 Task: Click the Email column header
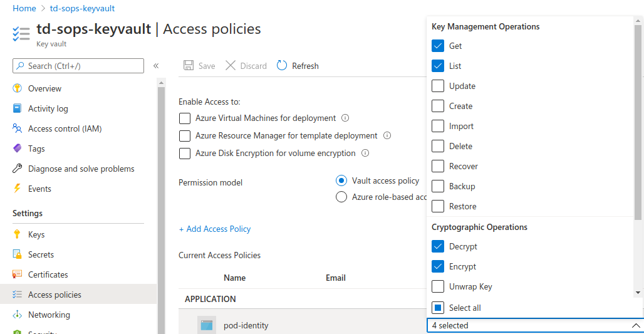(336, 278)
